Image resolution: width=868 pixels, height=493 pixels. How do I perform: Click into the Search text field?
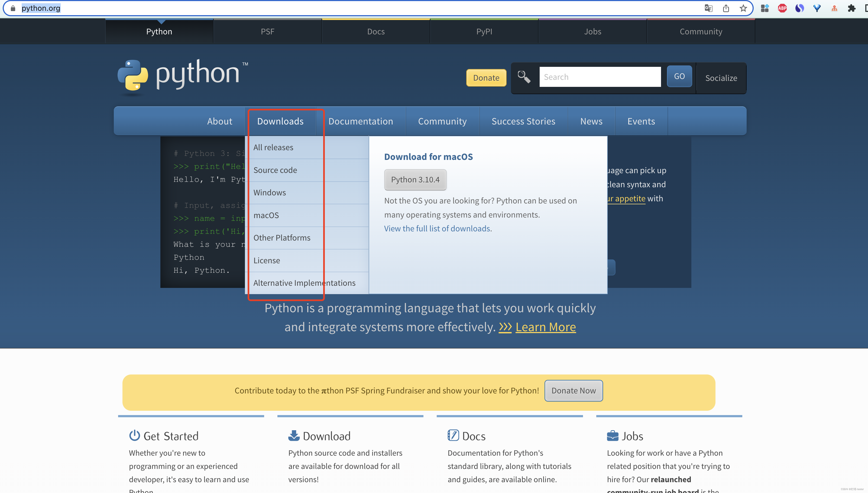[600, 77]
